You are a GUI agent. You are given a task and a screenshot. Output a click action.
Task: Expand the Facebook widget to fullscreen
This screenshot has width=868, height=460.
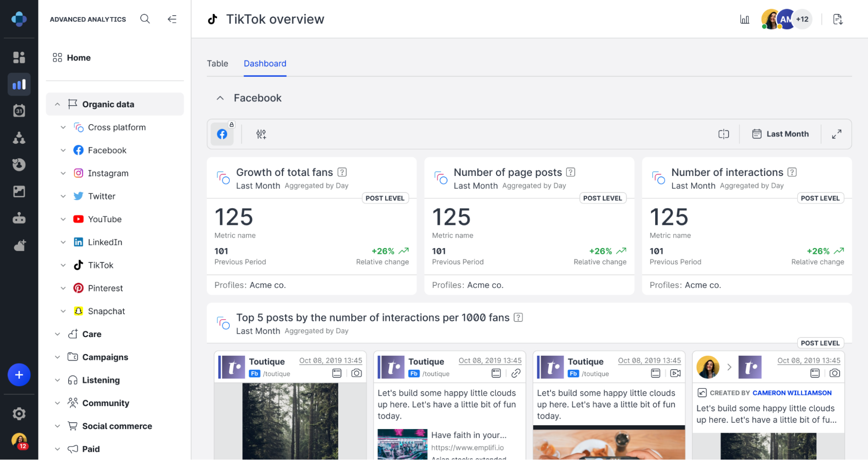(x=837, y=134)
